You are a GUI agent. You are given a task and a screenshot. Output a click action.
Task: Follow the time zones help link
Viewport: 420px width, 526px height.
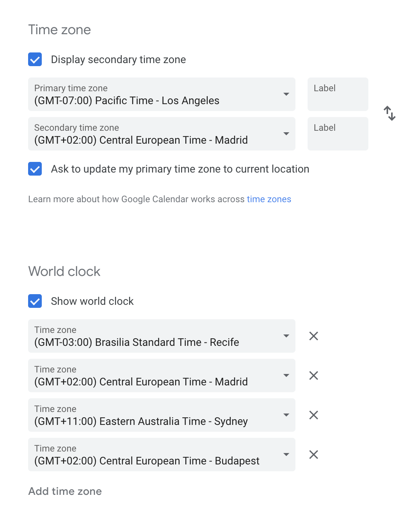click(269, 199)
